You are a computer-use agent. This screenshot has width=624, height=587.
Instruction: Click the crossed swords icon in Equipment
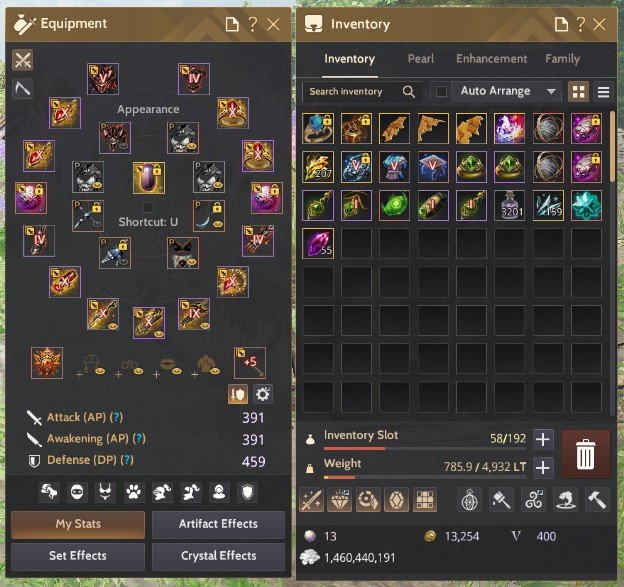point(23,60)
